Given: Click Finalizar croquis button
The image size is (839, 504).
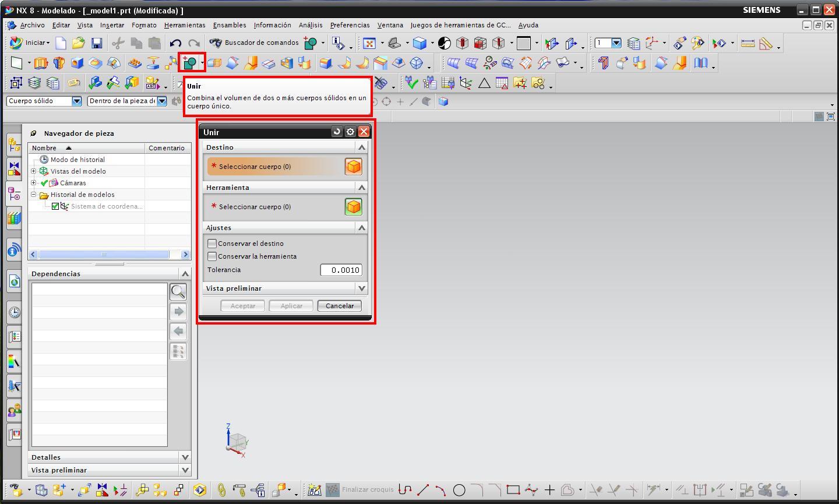Looking at the screenshot, I should pyautogui.click(x=360, y=489).
